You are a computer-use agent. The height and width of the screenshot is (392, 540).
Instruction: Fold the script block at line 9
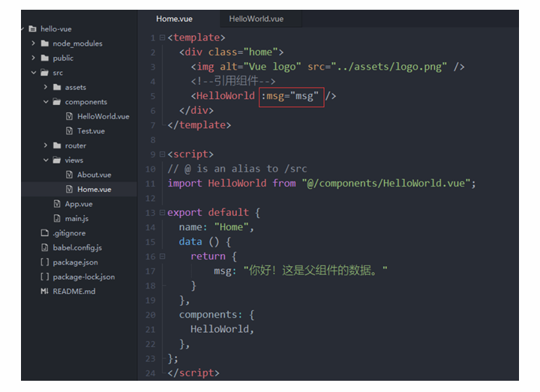point(163,154)
